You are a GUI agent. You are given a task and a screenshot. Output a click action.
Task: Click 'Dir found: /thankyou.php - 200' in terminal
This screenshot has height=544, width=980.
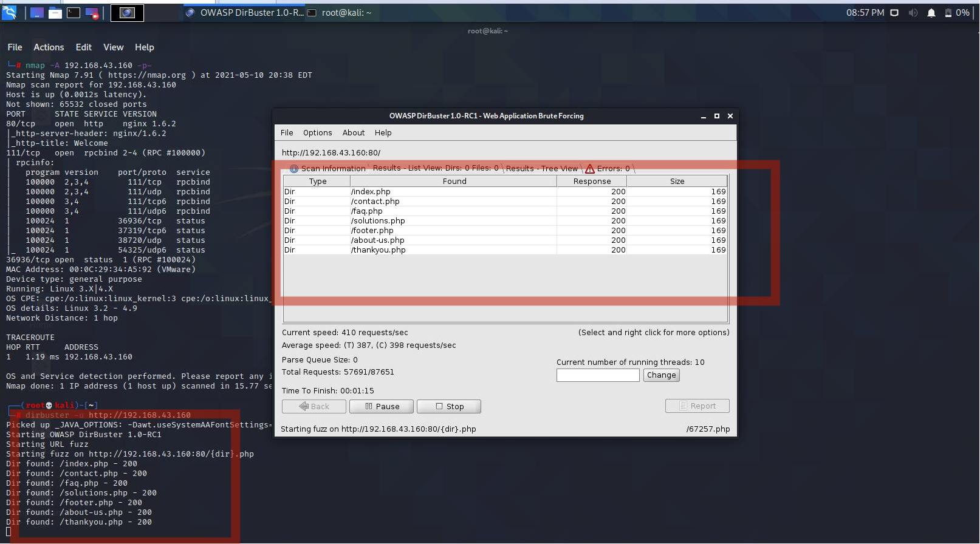tap(79, 522)
